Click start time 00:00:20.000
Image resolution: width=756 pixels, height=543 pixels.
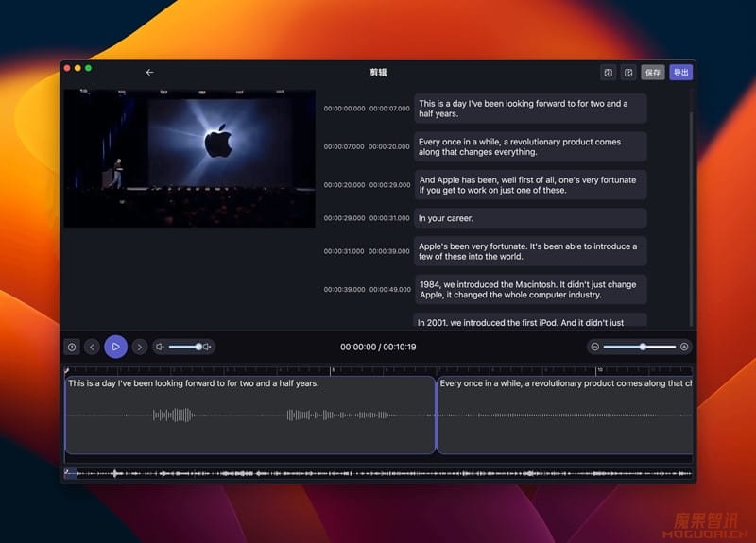[344, 185]
